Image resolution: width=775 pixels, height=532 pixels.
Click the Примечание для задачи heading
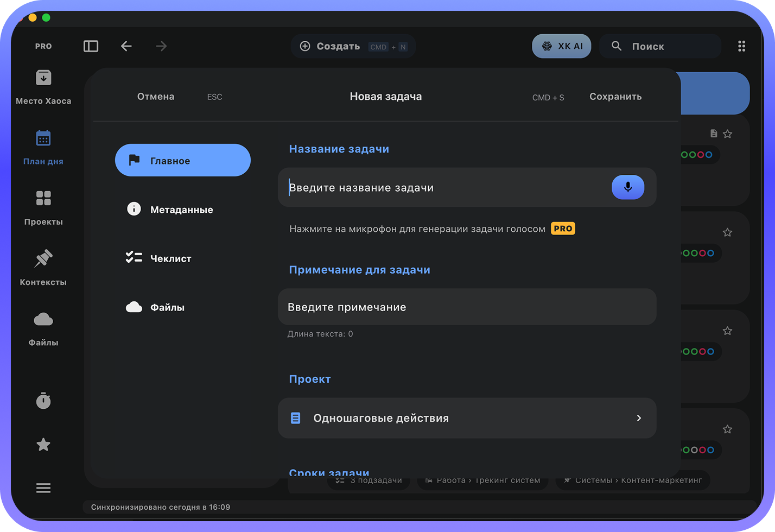[x=359, y=270]
